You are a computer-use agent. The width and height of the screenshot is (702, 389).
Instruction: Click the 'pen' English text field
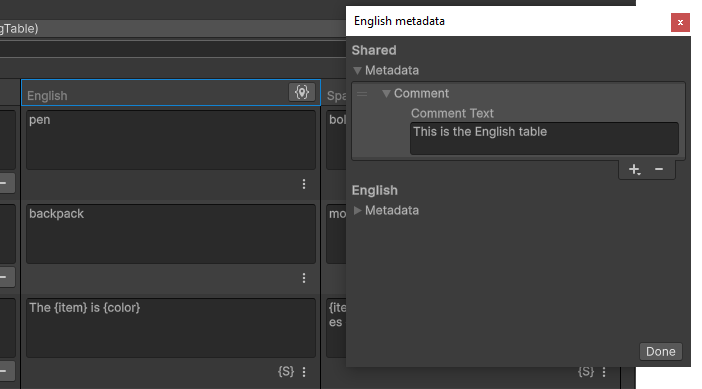[171, 140]
